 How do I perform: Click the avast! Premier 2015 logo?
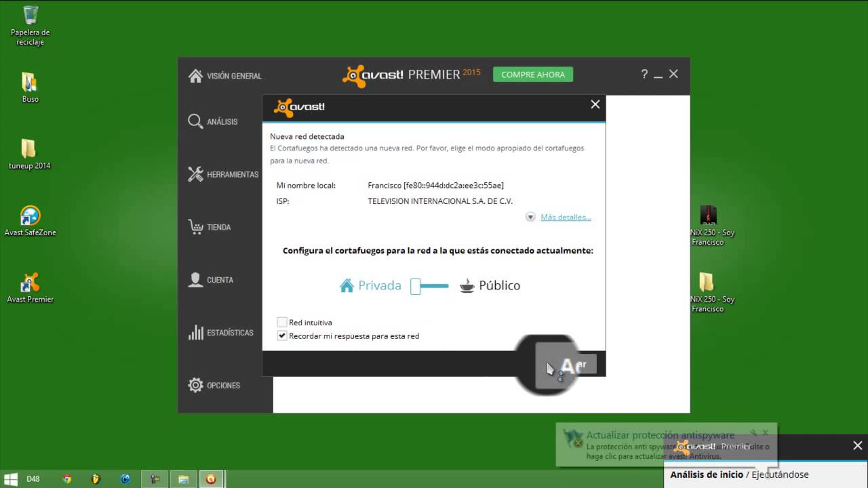[412, 75]
